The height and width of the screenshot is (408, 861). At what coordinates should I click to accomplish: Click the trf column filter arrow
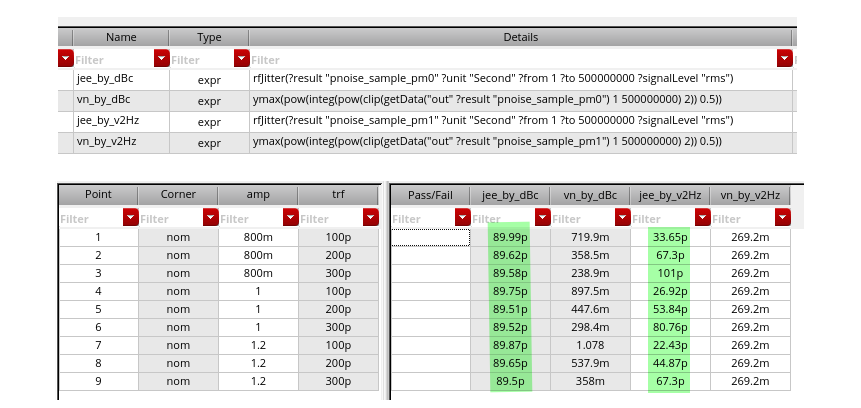click(371, 217)
